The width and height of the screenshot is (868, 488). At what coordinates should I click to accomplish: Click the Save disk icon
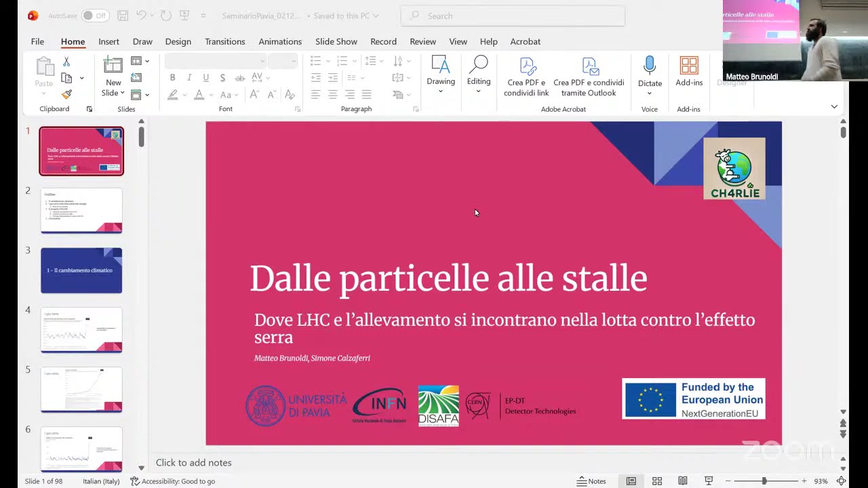(123, 16)
